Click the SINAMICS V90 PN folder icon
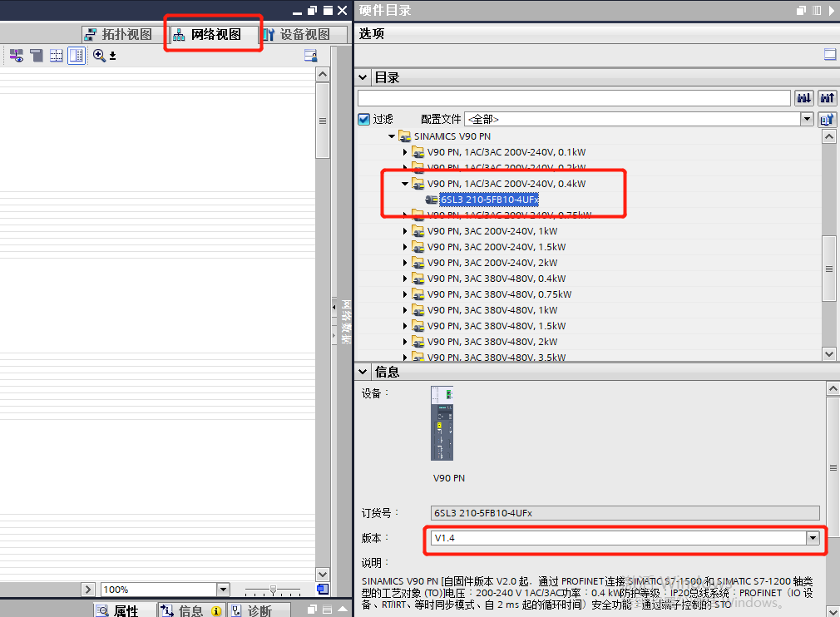 (x=405, y=136)
